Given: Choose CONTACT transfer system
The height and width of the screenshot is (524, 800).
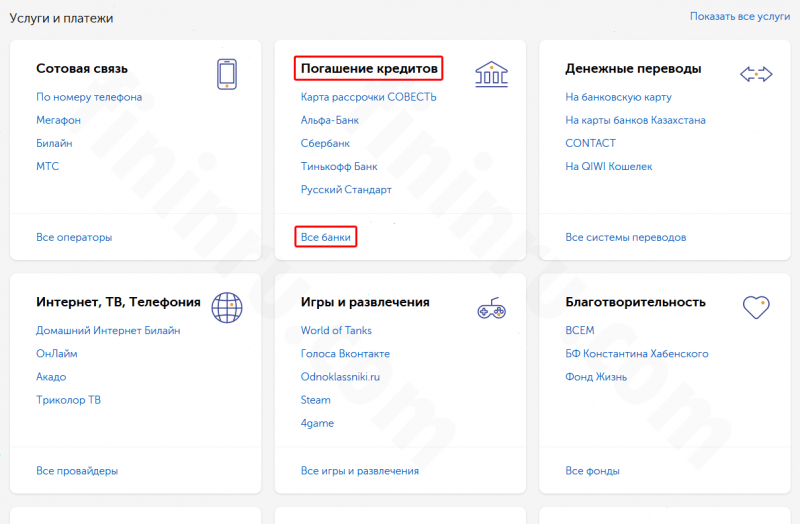Looking at the screenshot, I should tap(590, 143).
